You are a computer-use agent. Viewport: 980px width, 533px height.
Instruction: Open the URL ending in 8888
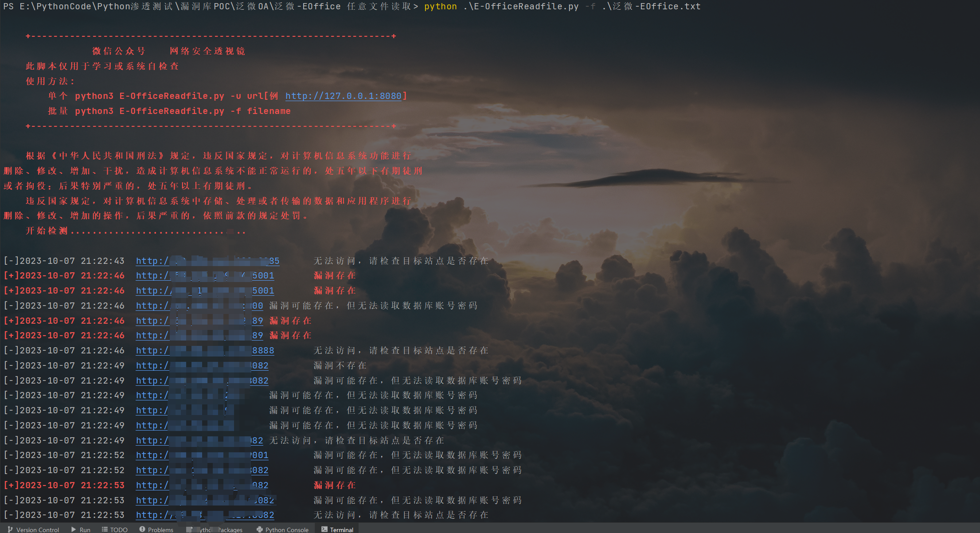pyautogui.click(x=205, y=350)
